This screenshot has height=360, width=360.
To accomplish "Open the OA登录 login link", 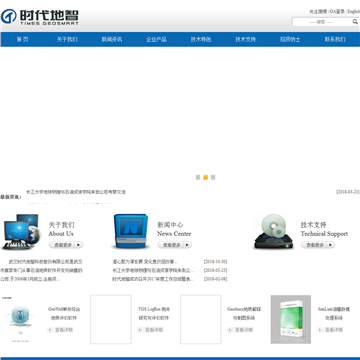I will 337,12.
